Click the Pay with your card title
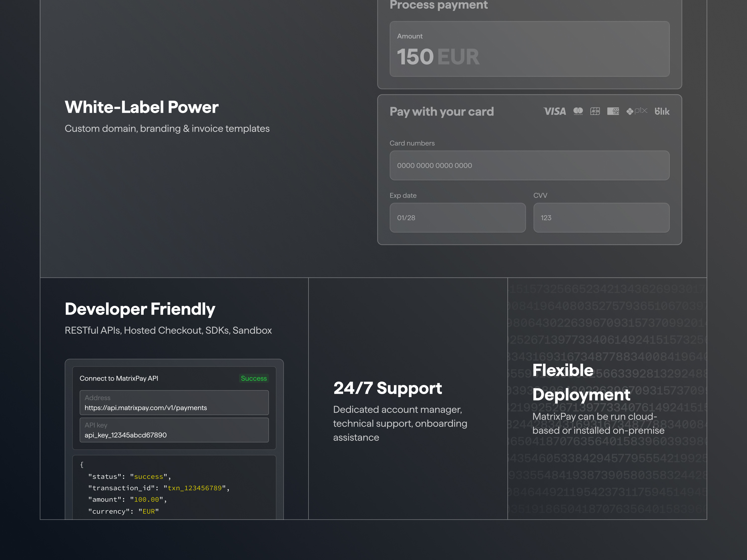This screenshot has width=747, height=560. pyautogui.click(x=441, y=112)
